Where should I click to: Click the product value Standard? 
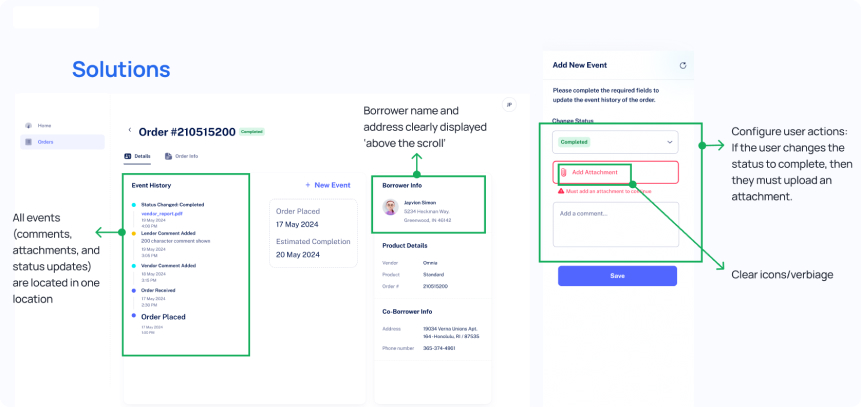pos(433,275)
